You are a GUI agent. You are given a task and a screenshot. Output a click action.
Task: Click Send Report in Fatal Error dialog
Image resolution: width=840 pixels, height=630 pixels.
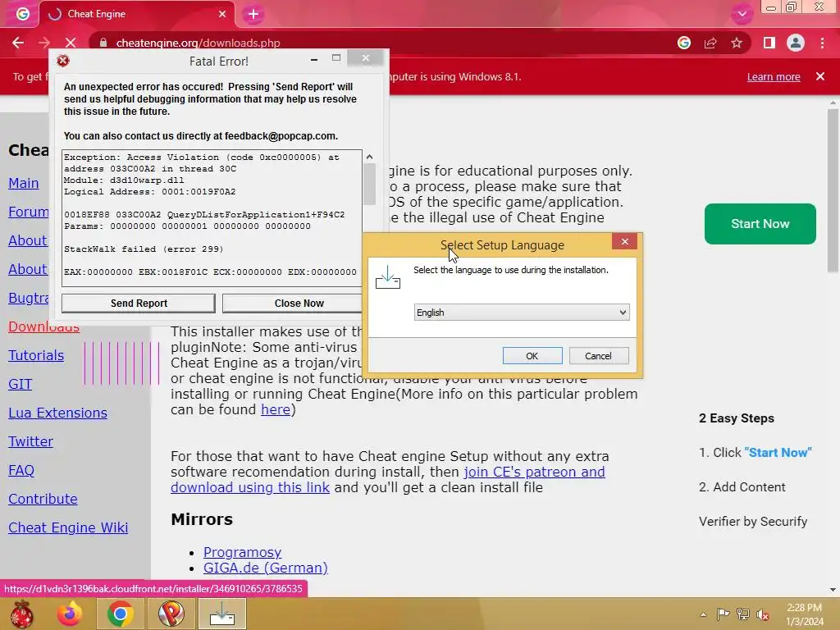[x=138, y=304]
